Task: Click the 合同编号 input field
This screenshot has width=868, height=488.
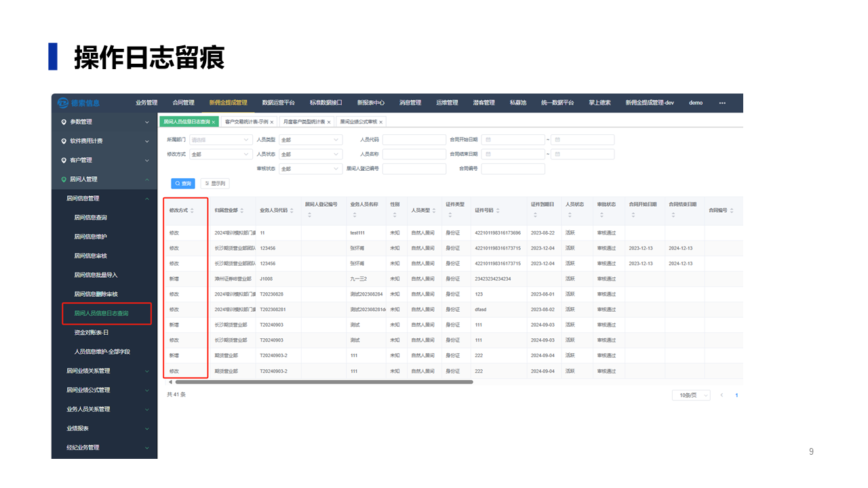Action: 513,169
